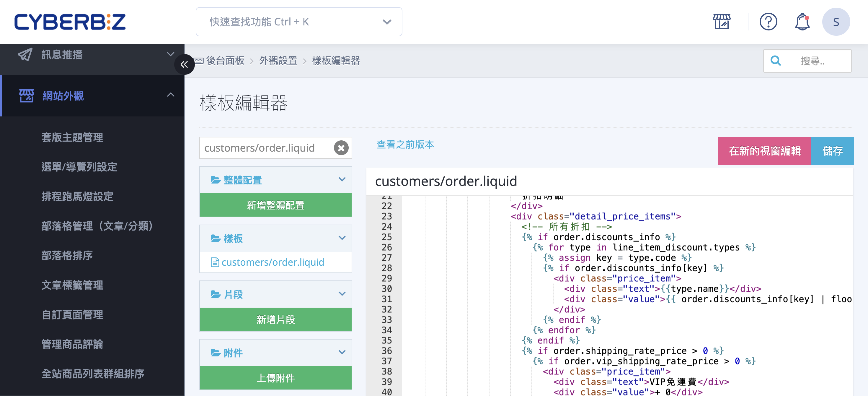Open the user avatar S menu

836,22
